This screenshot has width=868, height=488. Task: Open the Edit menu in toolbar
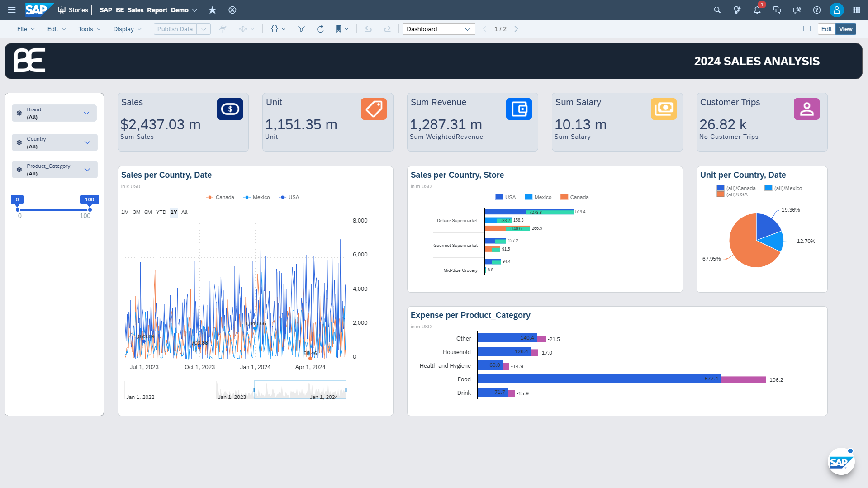point(57,29)
